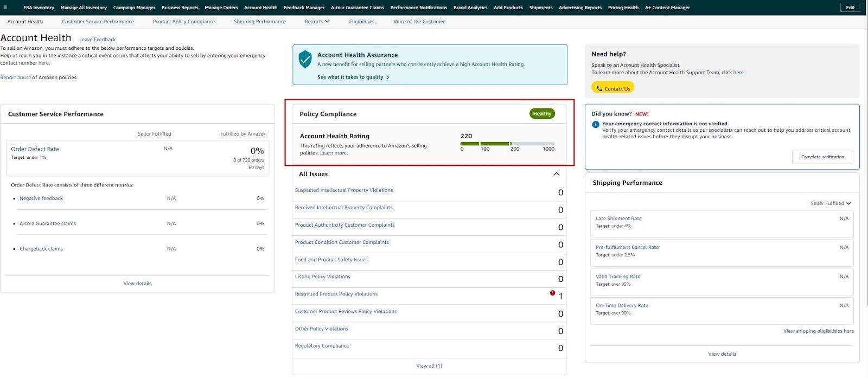Viewport: 868px width, 379px height.
Task: Click View details under Shipping Performance
Action: pos(722,354)
